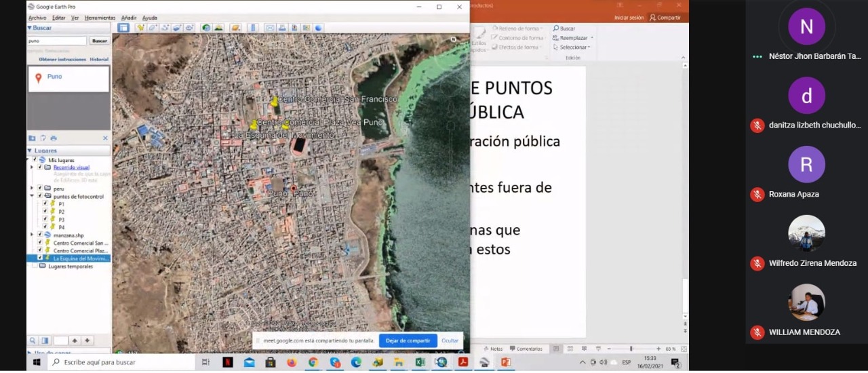Click Ocultar on the sharing bar
The height and width of the screenshot is (373, 868).
[x=450, y=340]
